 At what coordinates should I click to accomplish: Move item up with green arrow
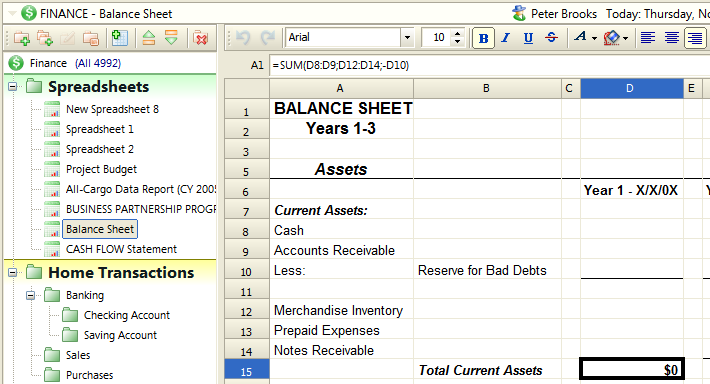click(149, 38)
